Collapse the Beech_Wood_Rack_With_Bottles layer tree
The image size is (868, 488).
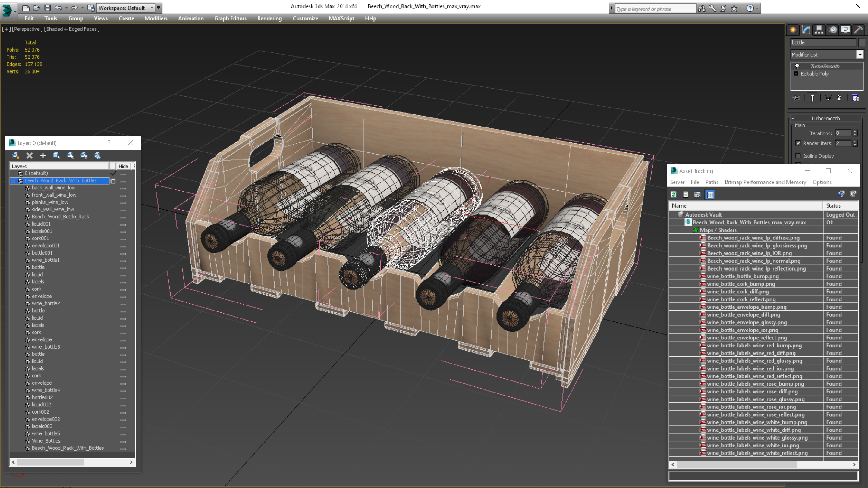click(x=13, y=181)
